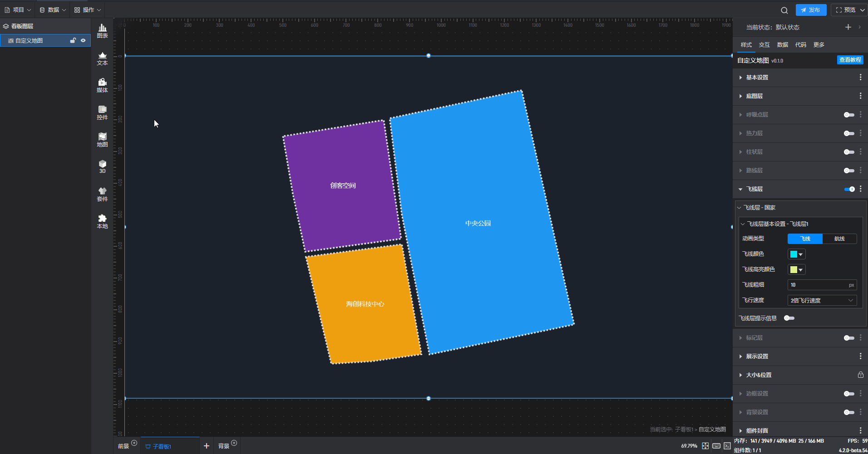Open more options for 基本设置
Screen dimensions: 868x454
pos(860,78)
